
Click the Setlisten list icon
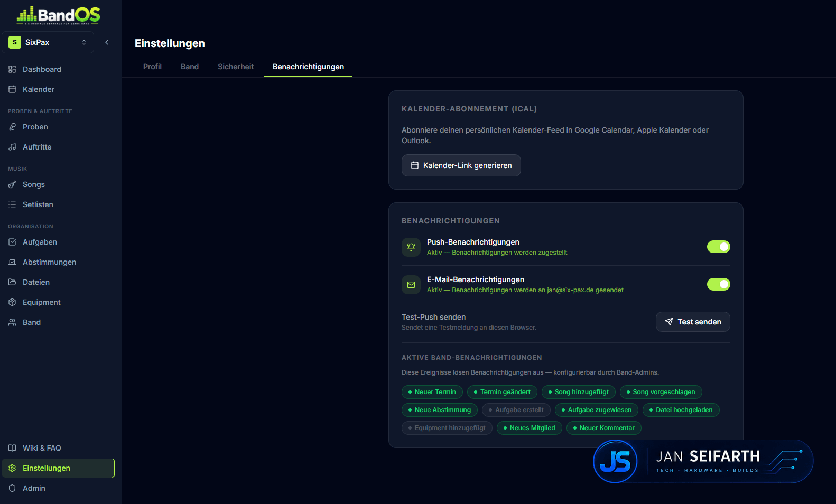point(12,204)
